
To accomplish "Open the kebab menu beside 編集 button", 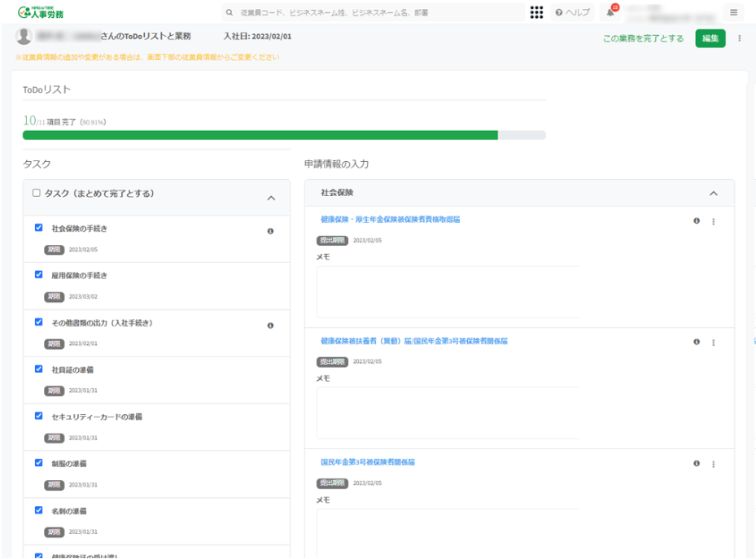I will point(739,38).
